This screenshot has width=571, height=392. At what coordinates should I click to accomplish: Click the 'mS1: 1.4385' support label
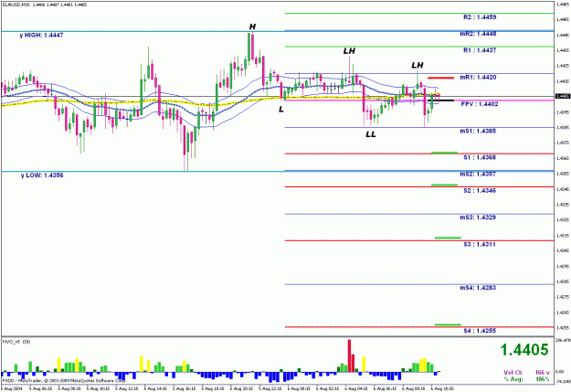[478, 131]
